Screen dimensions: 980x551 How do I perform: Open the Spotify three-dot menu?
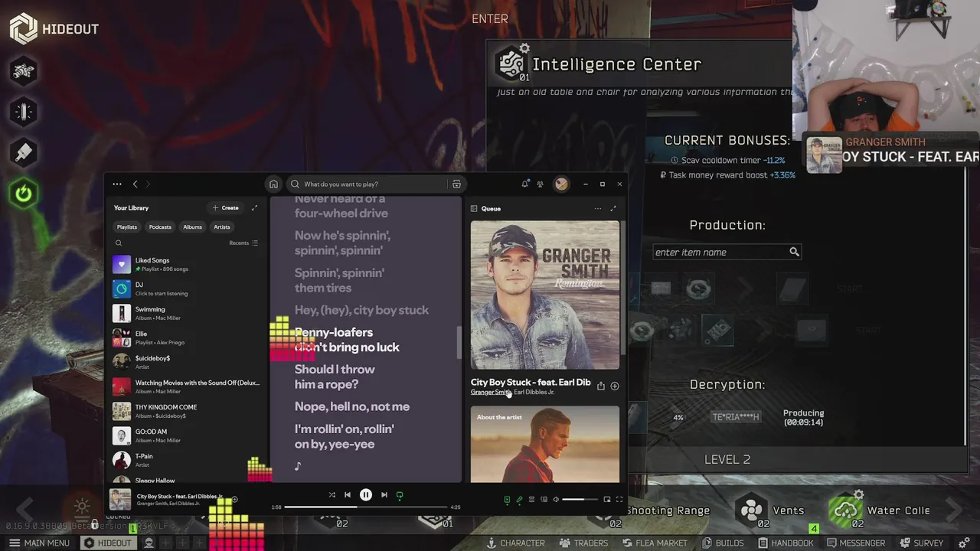pos(116,184)
